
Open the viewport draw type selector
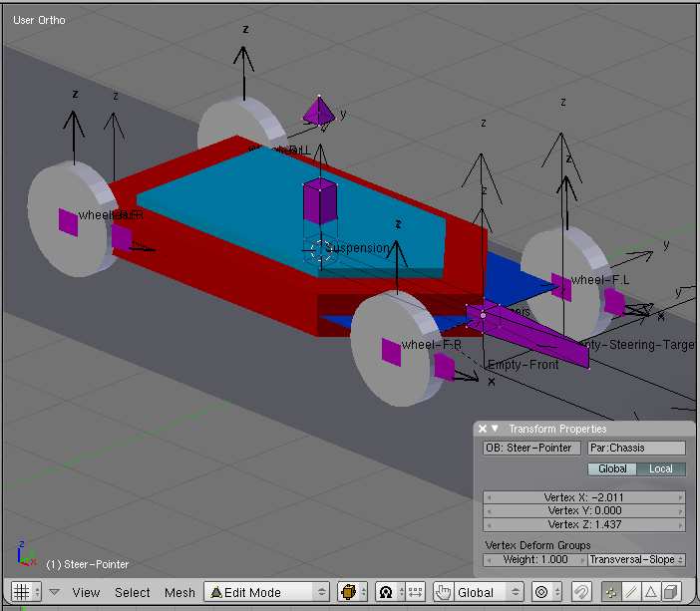[352, 592]
